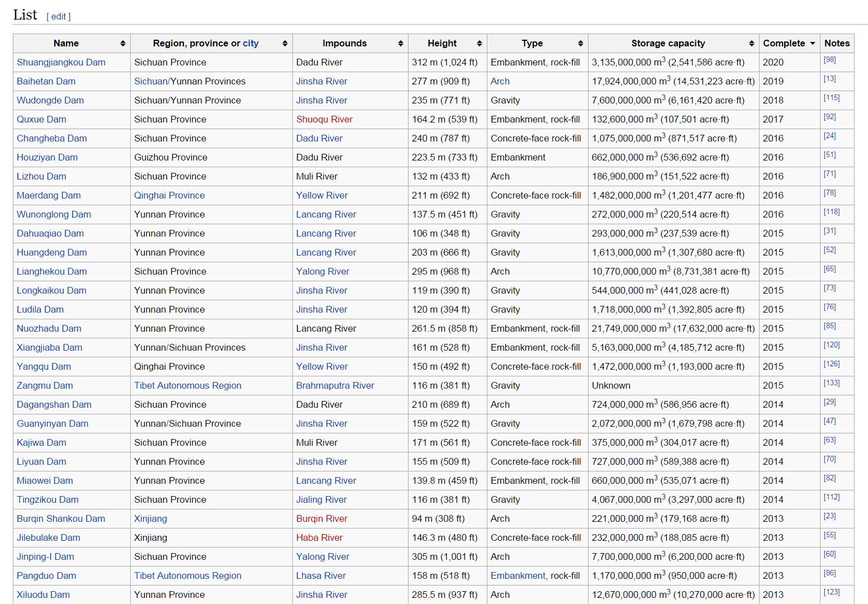868x604 pixels.
Task: Open Maerdang Dam article
Action: point(49,196)
